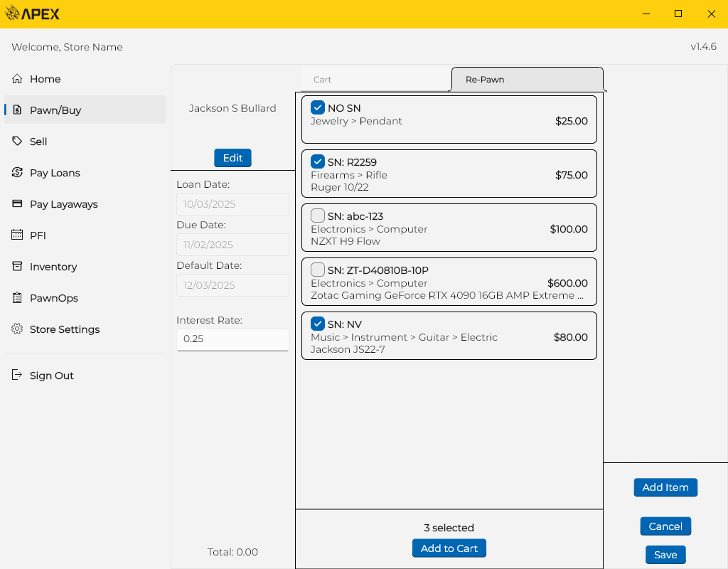Open PawnOps clipboard icon

point(17,298)
